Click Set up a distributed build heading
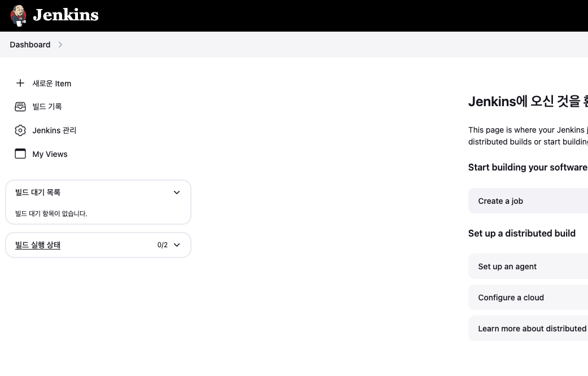588x376 pixels. pos(521,233)
